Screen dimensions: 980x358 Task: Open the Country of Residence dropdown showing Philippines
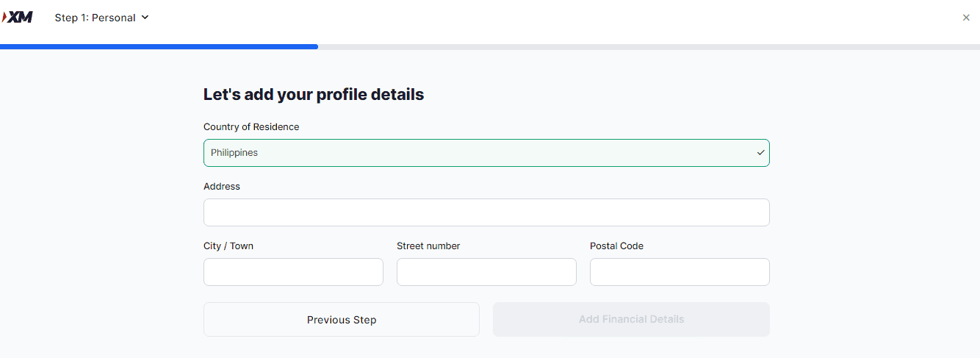pos(485,153)
